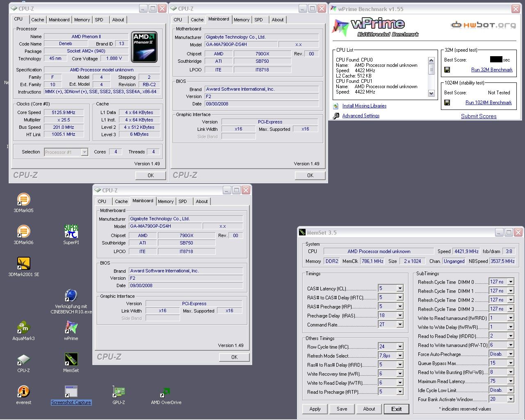
Task: Click OK in first CPU-Z window
Action: 151,176
